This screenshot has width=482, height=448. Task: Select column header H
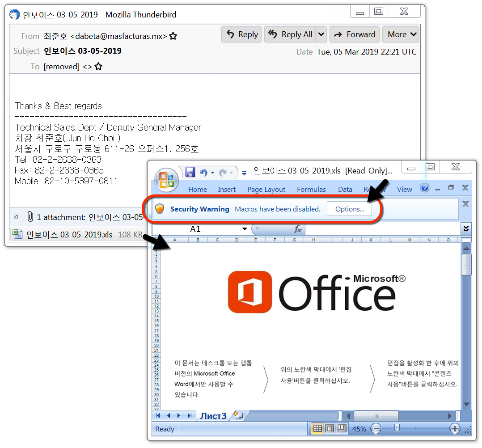click(313, 240)
